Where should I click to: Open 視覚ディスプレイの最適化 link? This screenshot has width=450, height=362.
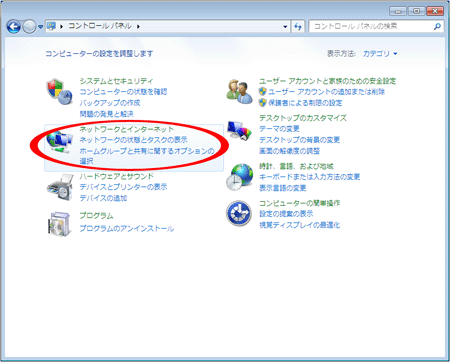pyautogui.click(x=299, y=225)
